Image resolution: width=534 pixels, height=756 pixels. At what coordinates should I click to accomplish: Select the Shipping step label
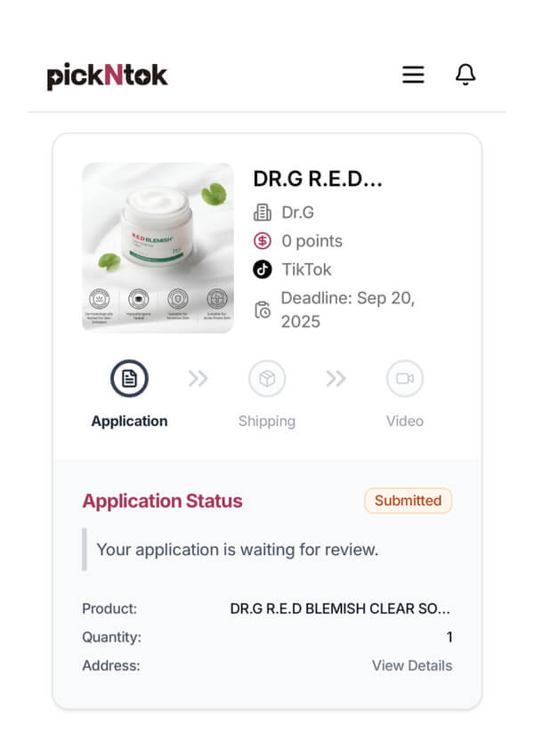267,422
